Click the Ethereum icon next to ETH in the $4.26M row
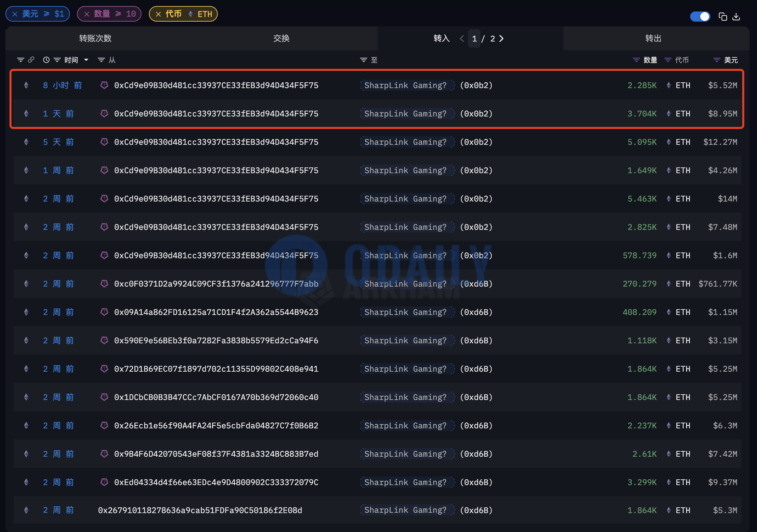This screenshot has width=757, height=532. (x=669, y=170)
